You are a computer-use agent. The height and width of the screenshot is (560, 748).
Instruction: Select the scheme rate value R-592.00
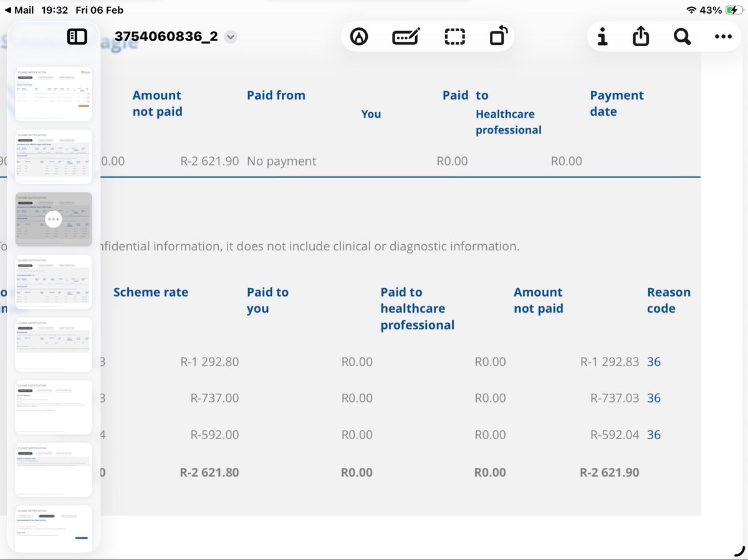coord(214,435)
